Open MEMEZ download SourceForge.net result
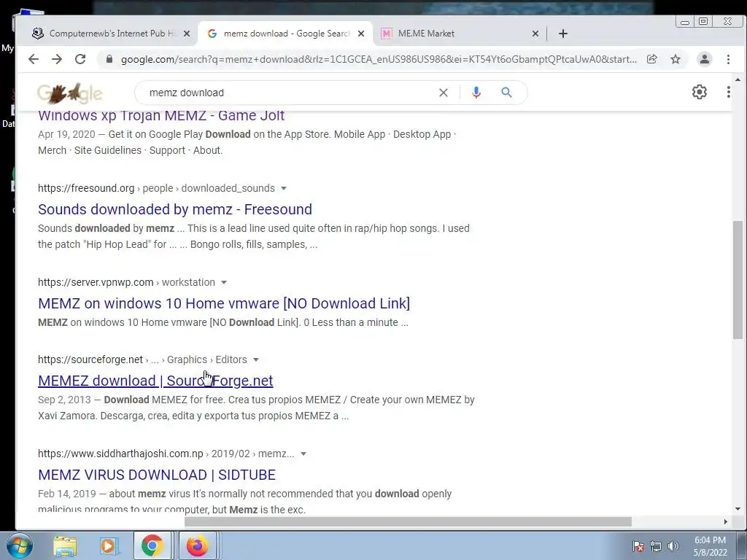 click(x=155, y=381)
